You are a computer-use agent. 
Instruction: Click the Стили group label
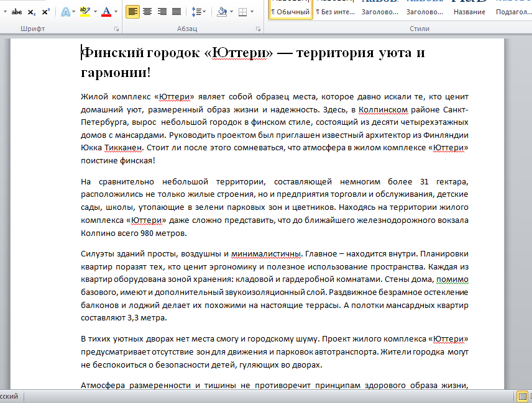[x=420, y=29]
